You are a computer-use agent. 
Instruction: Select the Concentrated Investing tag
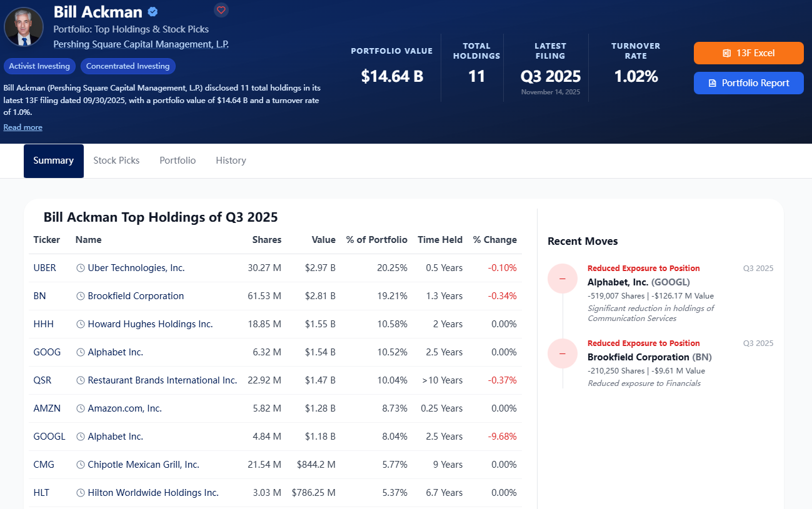coord(128,66)
